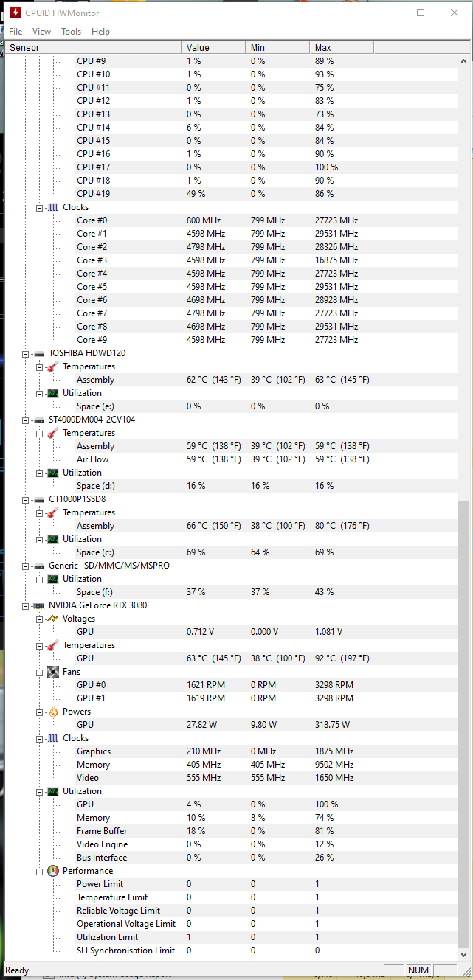Collapse the CPU Clocks tree node
Viewport: 473px width, 980px height.
(x=40, y=207)
